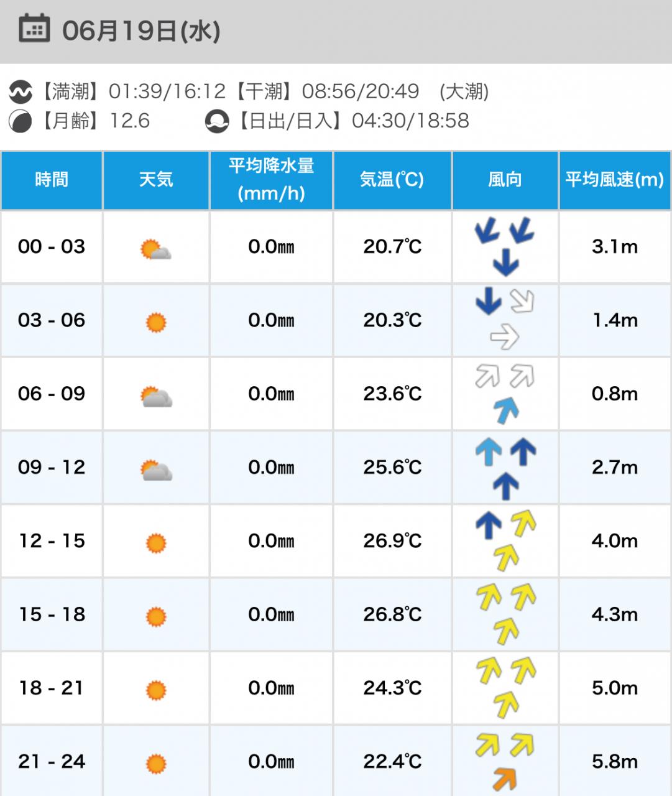Select the 天気 column header

156,180
